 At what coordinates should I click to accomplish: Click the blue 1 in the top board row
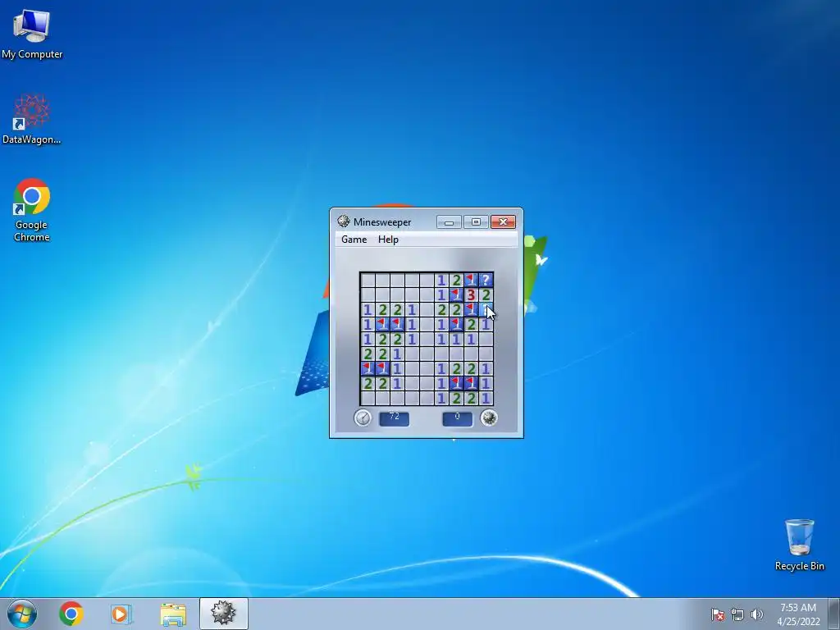point(441,280)
